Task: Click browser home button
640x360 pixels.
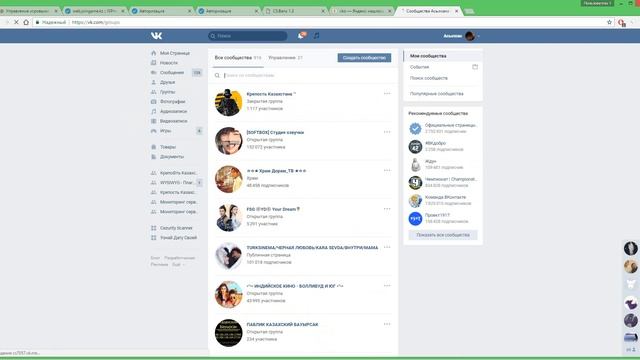Action: coord(26,22)
